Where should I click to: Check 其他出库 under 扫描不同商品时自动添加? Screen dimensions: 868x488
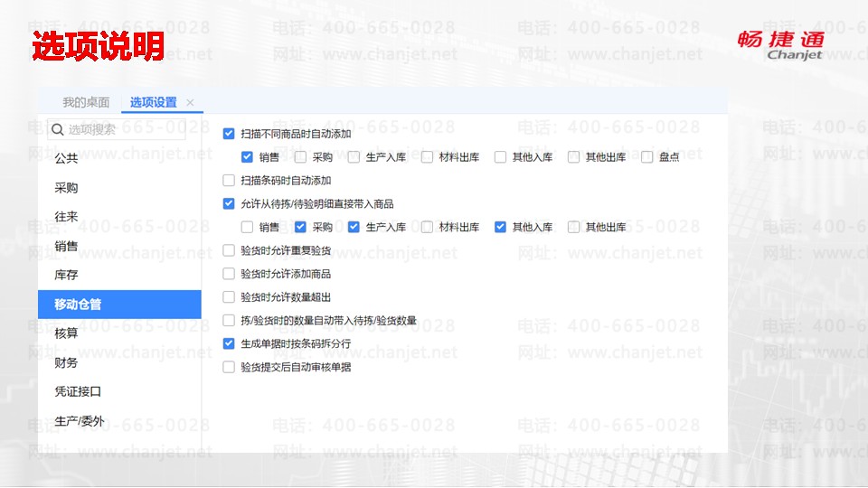point(573,157)
